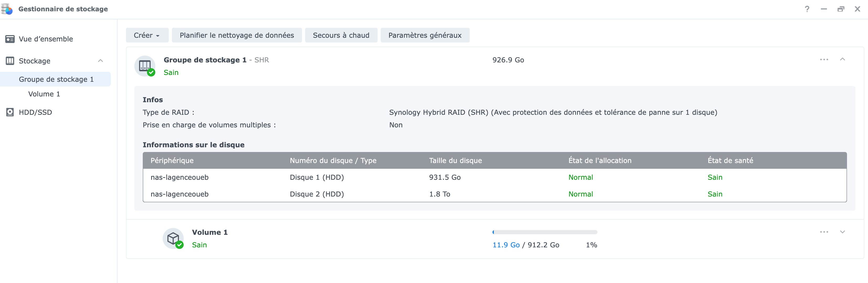Click Planifier le nettoyage de données
Image resolution: width=868 pixels, height=283 pixels.
coord(236,35)
